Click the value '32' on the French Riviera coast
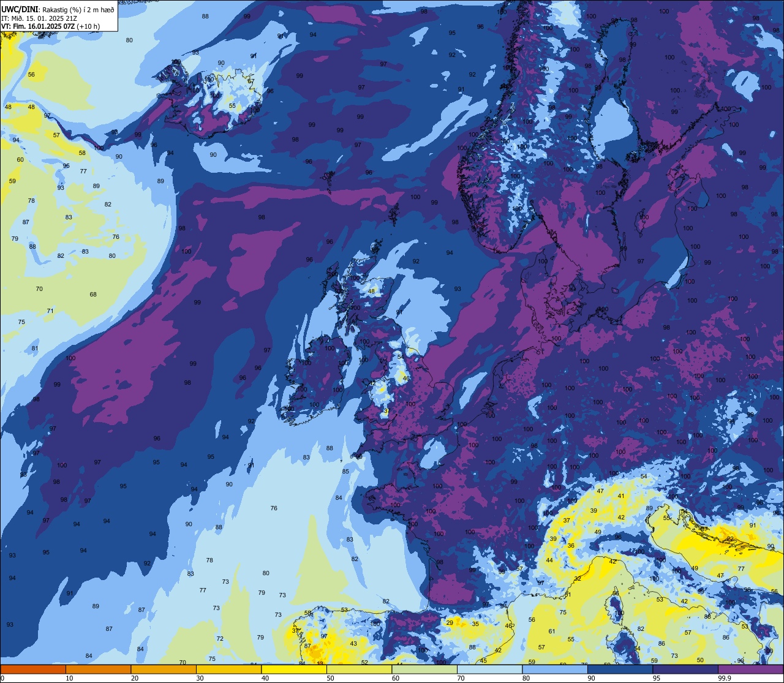784x683 pixels. tap(578, 579)
